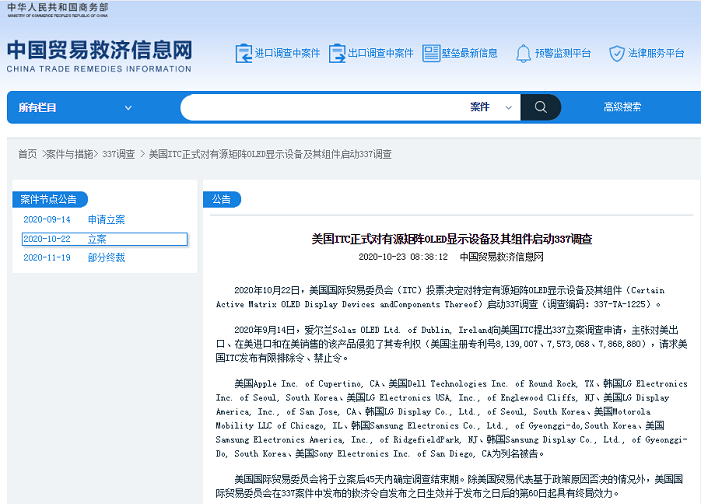
Task: Click source label 中国贸易救济信息网 under title
Action: pyautogui.click(x=502, y=257)
